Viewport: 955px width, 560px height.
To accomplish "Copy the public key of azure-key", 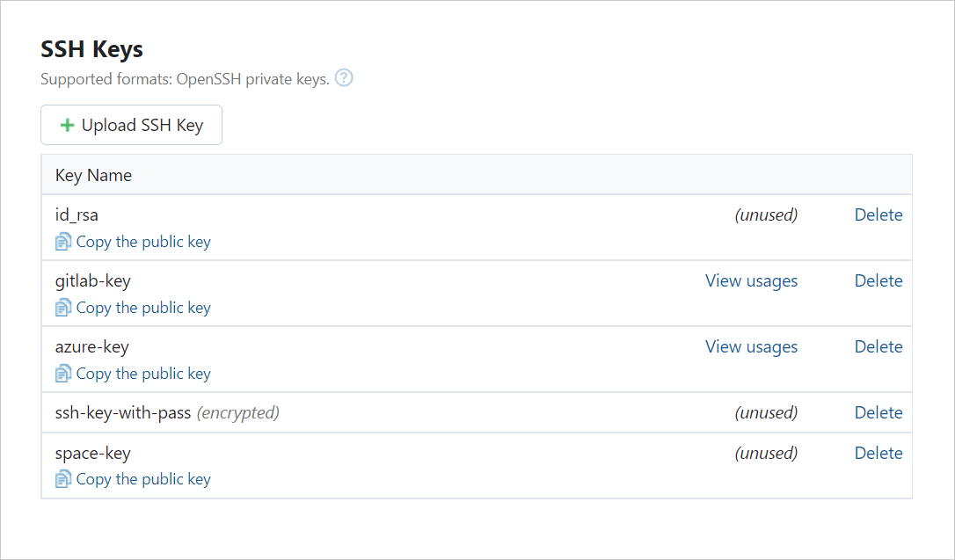I will click(143, 373).
